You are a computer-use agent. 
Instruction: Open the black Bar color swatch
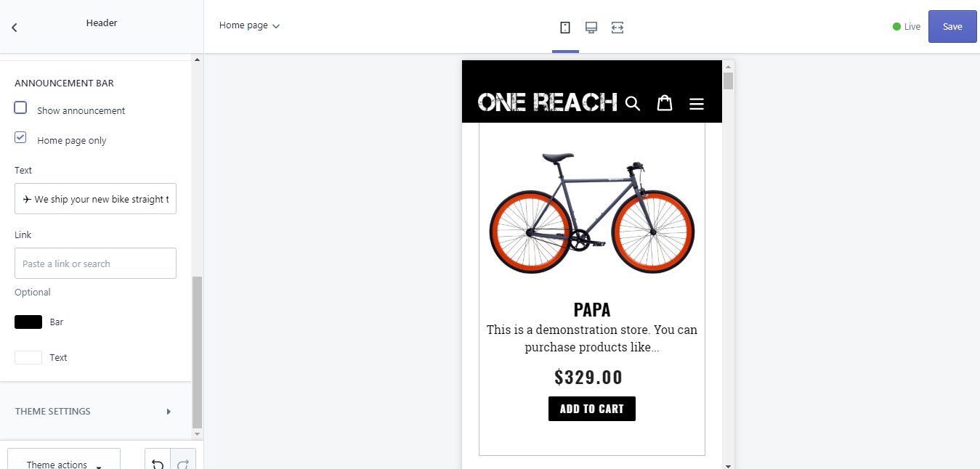(x=28, y=322)
